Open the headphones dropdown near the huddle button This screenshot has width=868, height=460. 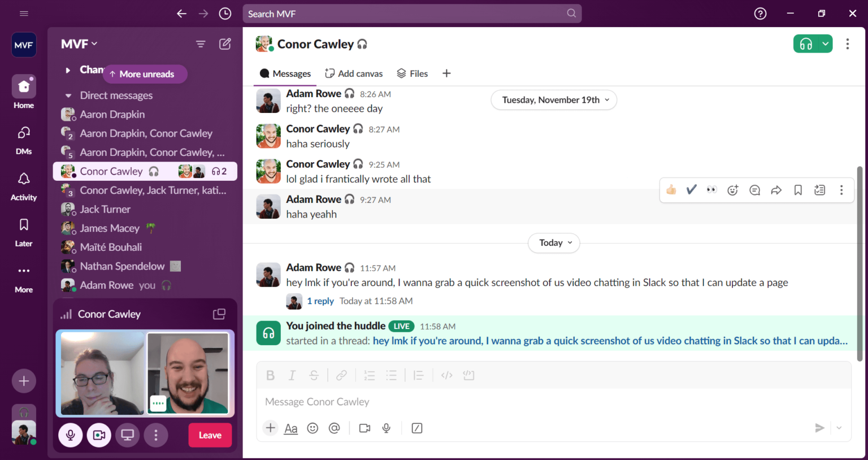(824, 44)
